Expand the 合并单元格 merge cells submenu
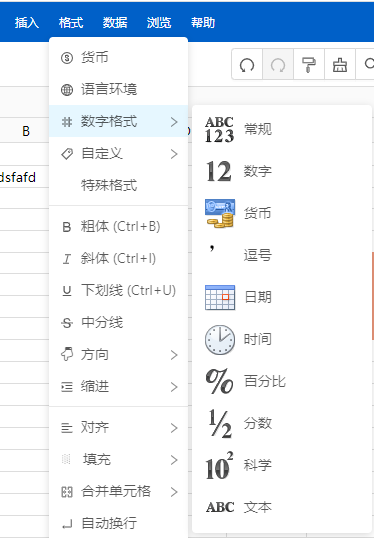The image size is (374, 538). tap(118, 491)
